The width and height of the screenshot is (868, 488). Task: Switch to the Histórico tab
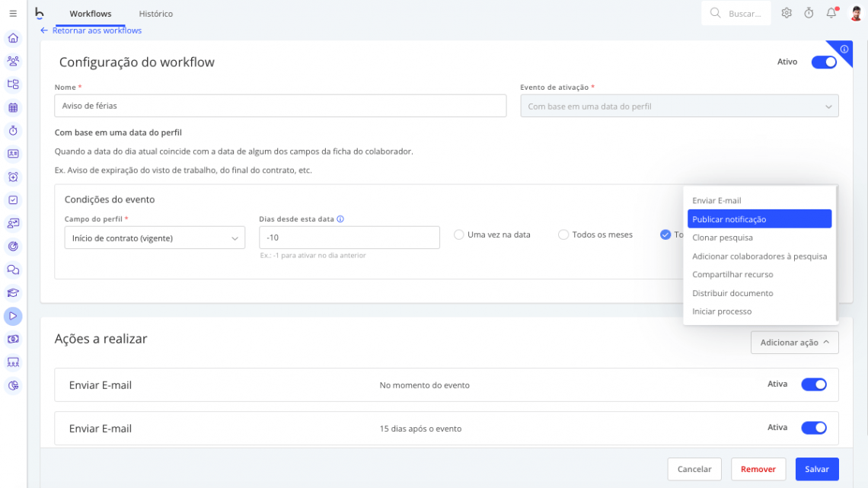[155, 13]
